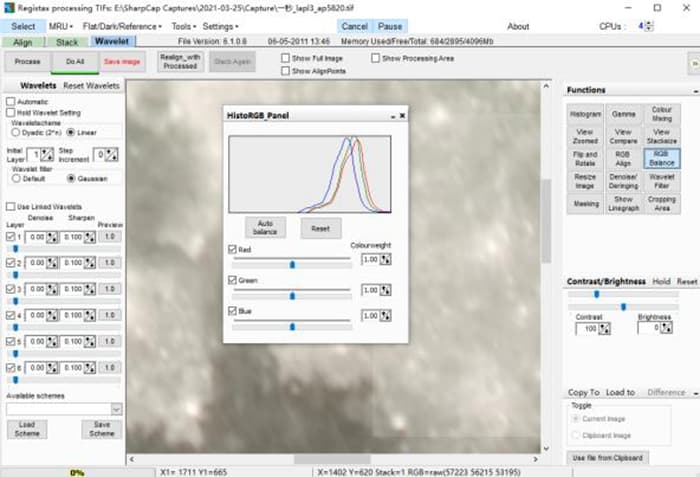Click the Auto balance button

(x=265, y=227)
